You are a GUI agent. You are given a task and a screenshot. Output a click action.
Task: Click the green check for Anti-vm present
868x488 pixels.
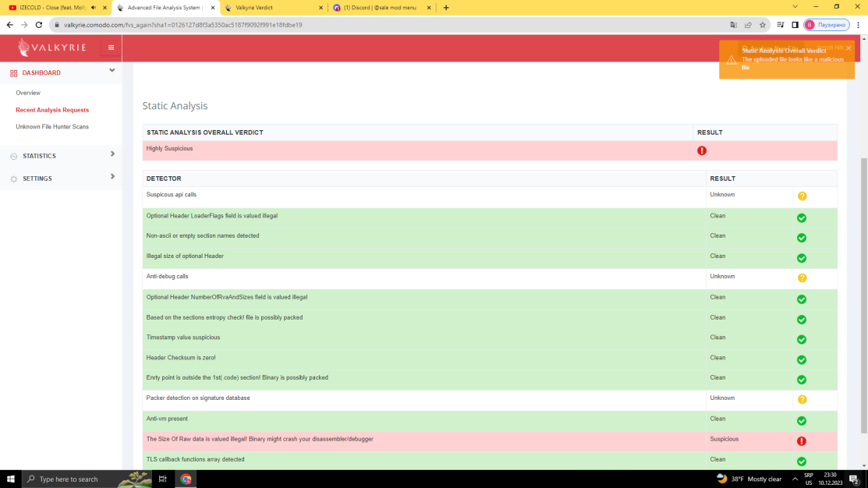coord(802,421)
